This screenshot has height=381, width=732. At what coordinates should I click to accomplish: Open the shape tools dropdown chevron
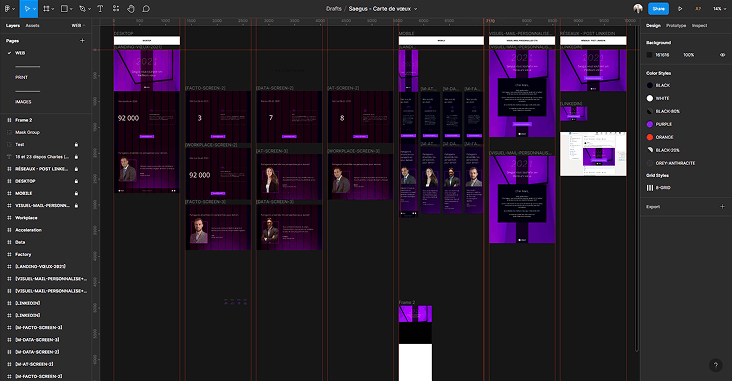click(x=71, y=9)
